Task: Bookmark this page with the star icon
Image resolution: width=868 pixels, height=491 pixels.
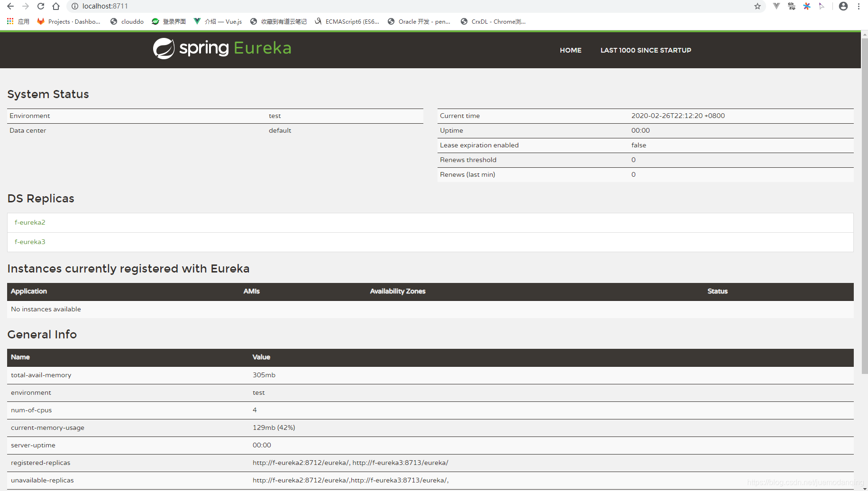Action: [758, 6]
